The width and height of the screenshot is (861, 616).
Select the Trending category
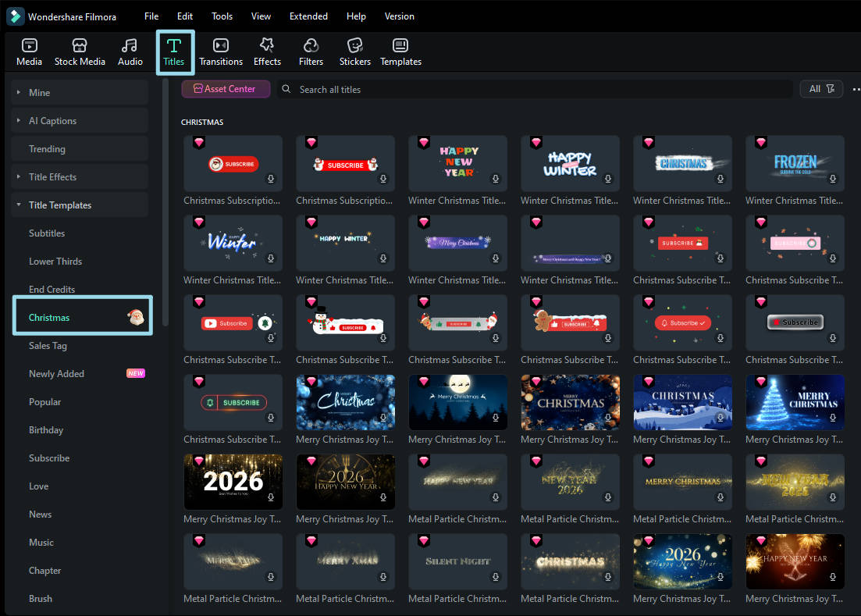[x=80, y=149]
